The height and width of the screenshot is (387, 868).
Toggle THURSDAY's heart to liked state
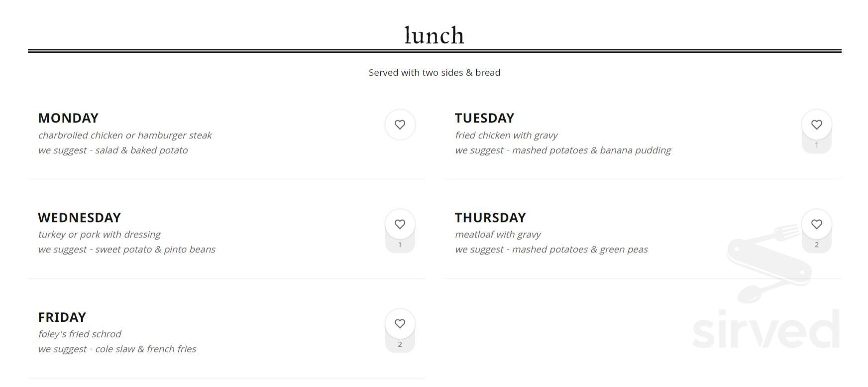pos(816,224)
